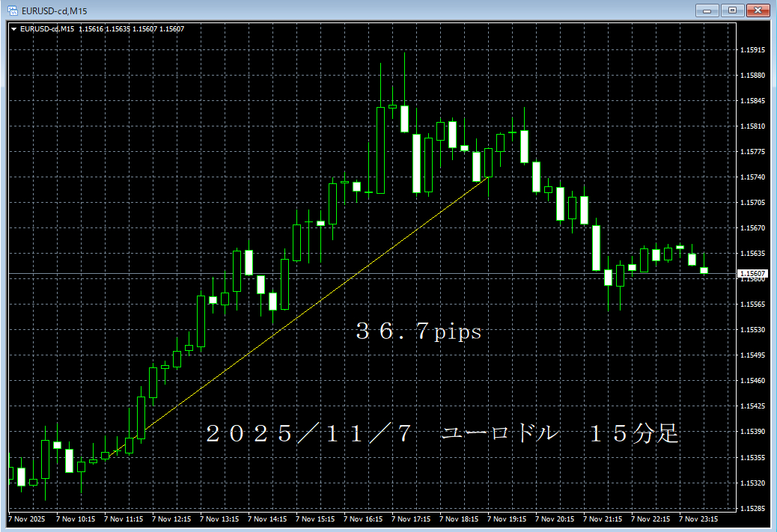The image size is (777, 532).
Task: Click the 1.15285 price axis label
Action: [752, 508]
